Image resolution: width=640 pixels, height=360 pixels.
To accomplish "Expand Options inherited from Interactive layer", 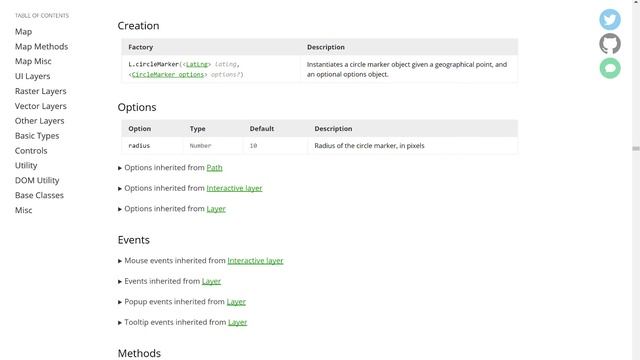I will point(190,188).
